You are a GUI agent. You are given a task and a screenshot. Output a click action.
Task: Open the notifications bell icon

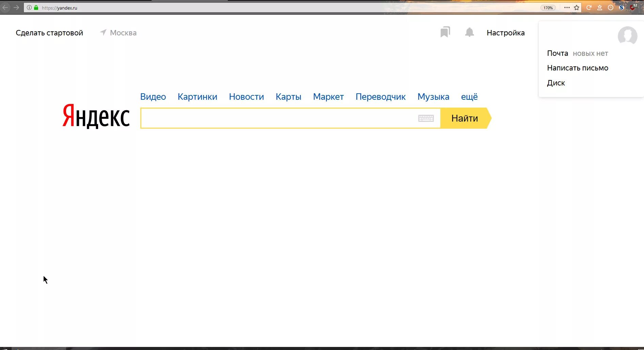pyautogui.click(x=470, y=32)
